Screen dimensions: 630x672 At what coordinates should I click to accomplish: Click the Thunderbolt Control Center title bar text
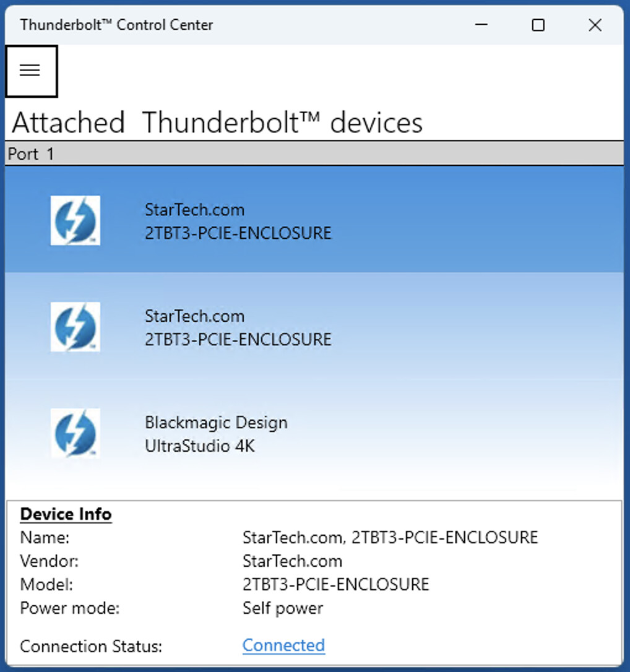click(x=116, y=25)
